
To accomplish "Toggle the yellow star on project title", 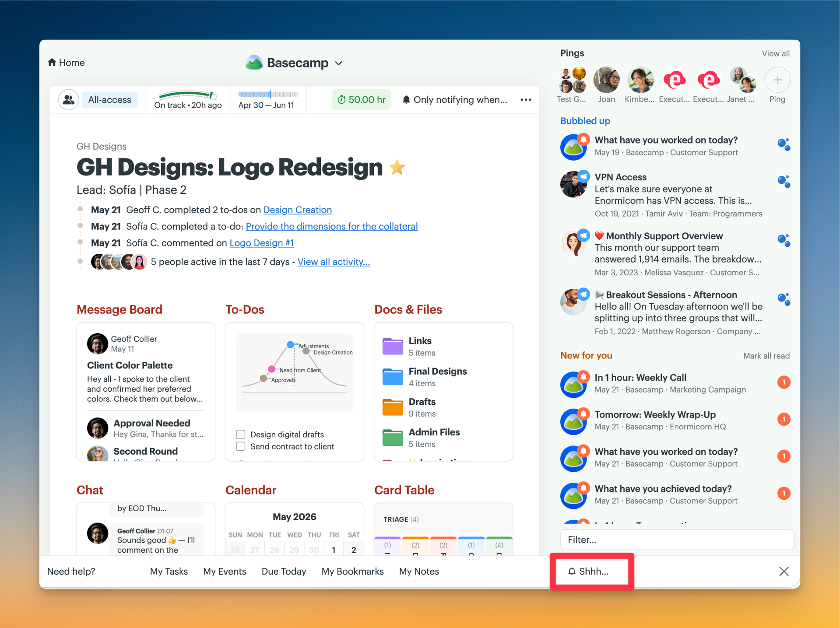I will 397,167.
